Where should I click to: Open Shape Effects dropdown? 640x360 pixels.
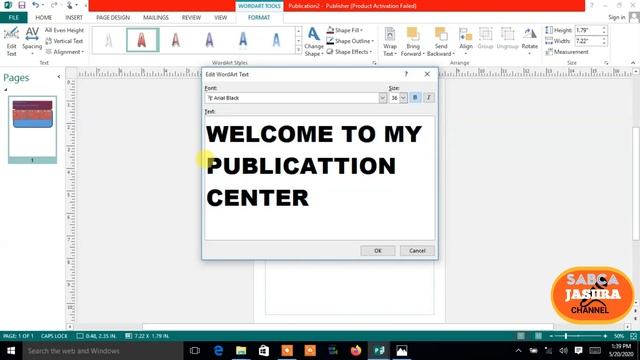(x=349, y=52)
